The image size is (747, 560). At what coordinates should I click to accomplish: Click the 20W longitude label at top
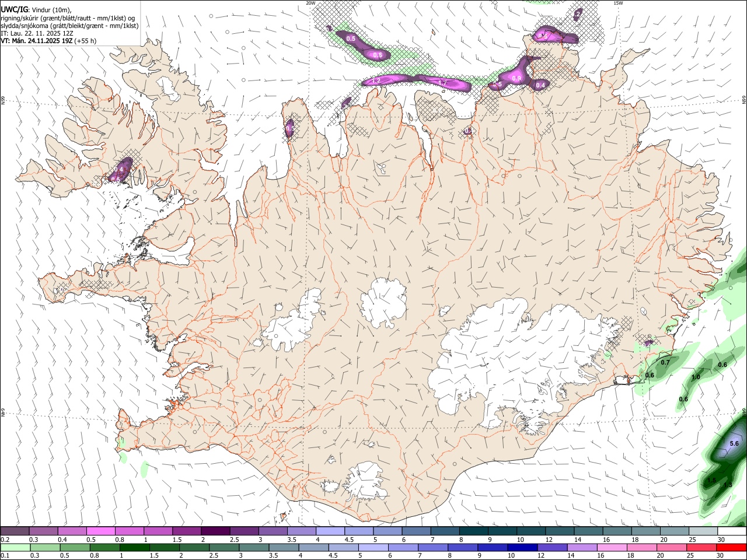pyautogui.click(x=311, y=3)
